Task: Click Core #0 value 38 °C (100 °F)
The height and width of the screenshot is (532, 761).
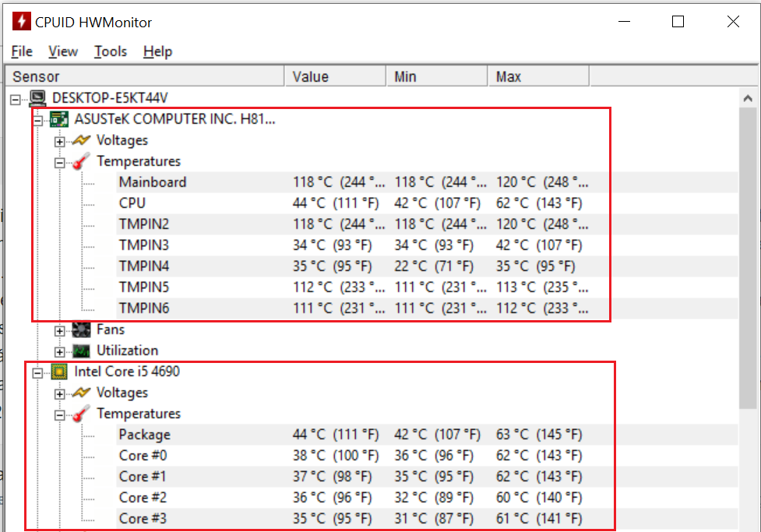Action: click(336, 456)
